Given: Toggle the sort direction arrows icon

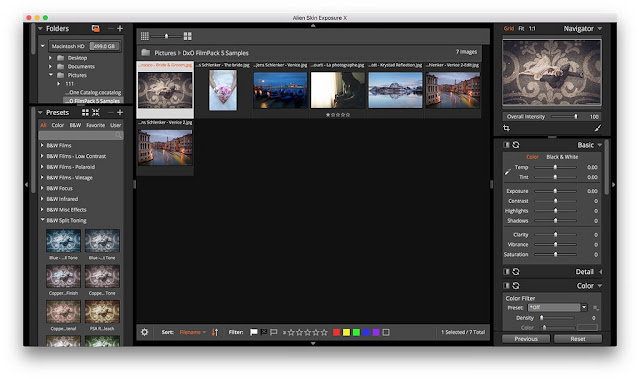Looking at the screenshot, I should click(x=215, y=332).
